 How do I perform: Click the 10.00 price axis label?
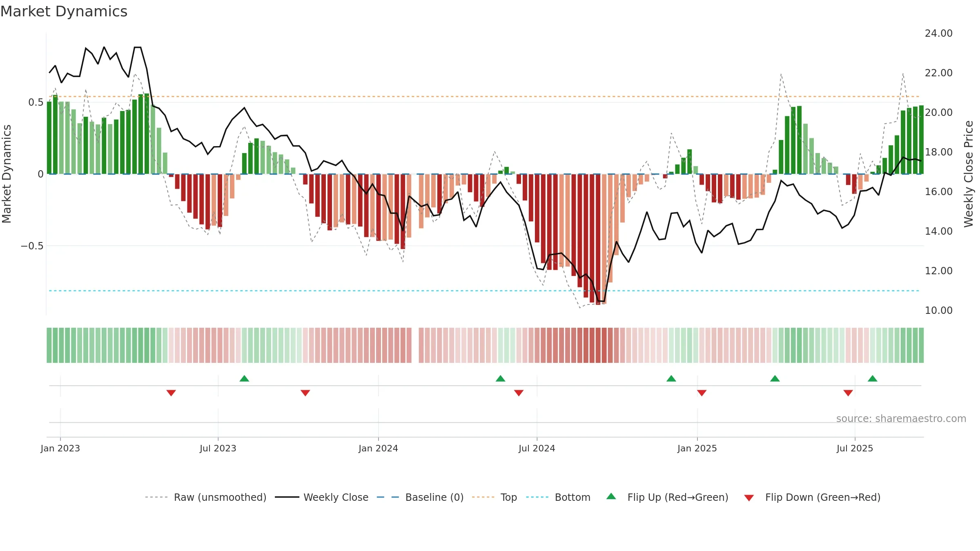coord(939,311)
